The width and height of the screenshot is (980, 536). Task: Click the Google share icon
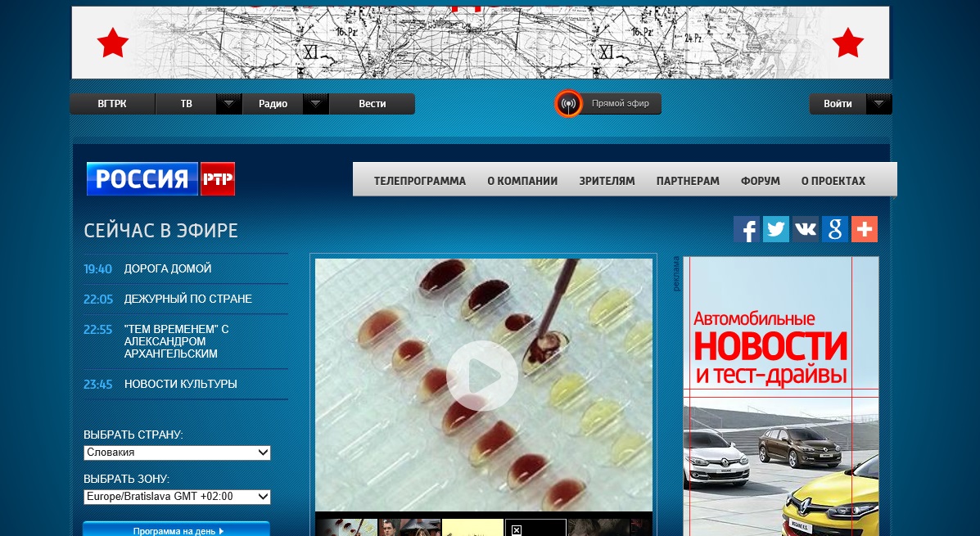click(834, 229)
